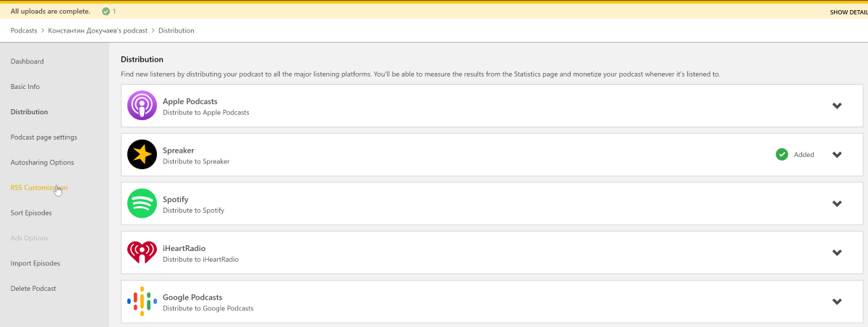Screen dimensions: 868x327
Task: Select Sort Episodes in sidebar
Action: coord(31,213)
